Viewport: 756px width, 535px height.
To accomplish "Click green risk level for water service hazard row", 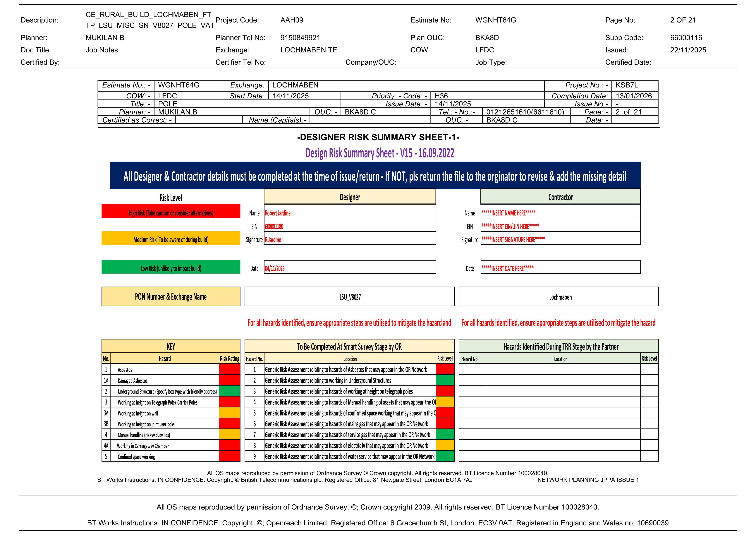I will (445, 456).
